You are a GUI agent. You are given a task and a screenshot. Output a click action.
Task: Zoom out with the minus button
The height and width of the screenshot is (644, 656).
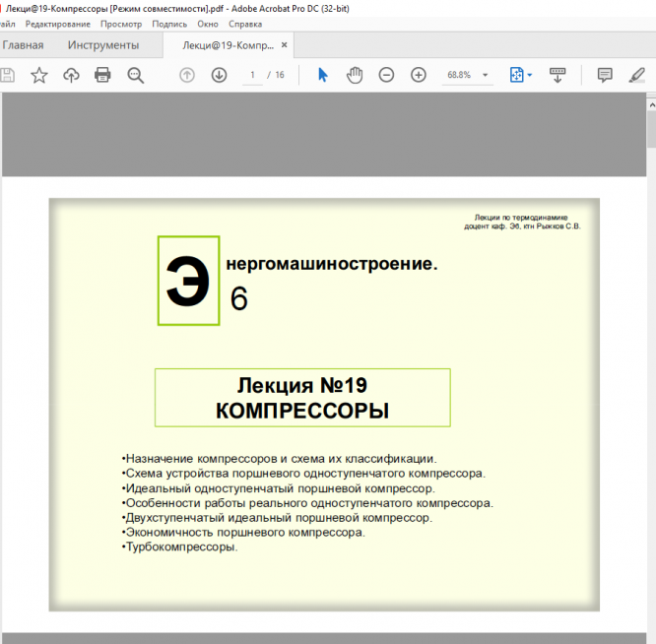pyautogui.click(x=387, y=75)
